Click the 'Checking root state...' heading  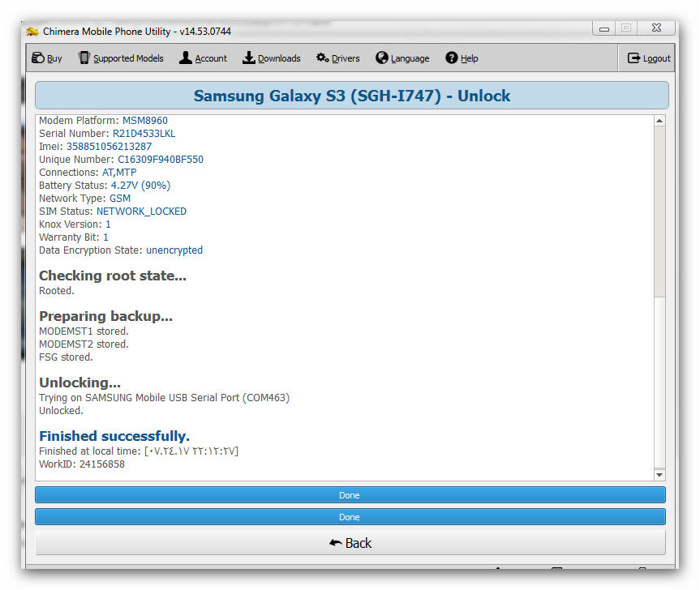tap(113, 276)
